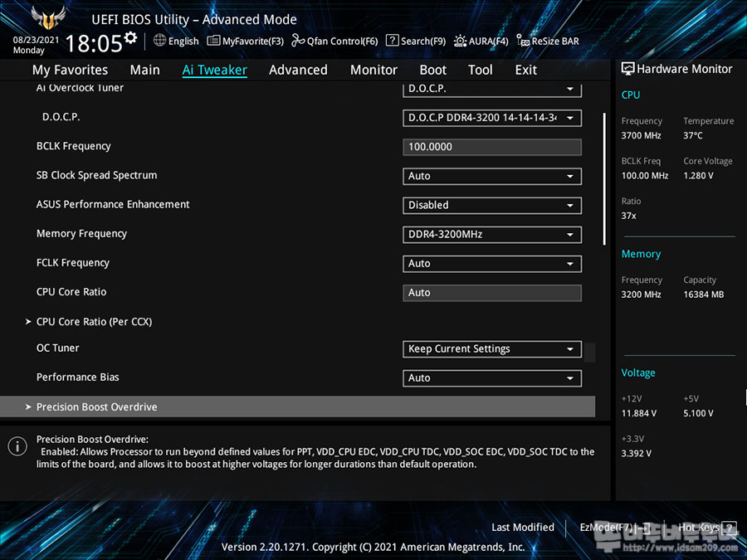The height and width of the screenshot is (560, 747).
Task: Click the 3200 MHz memory frequency value
Action: coord(641,295)
